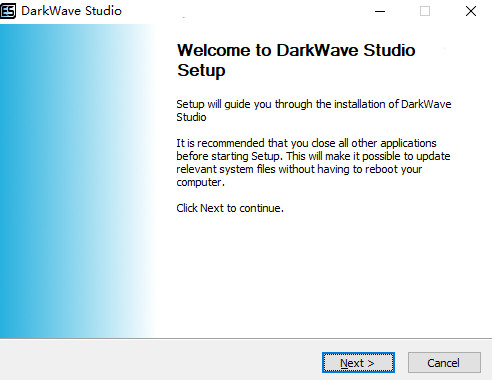The image size is (492, 380).
Task: Click the horizontal separator line above the buttons
Action: tap(246, 339)
